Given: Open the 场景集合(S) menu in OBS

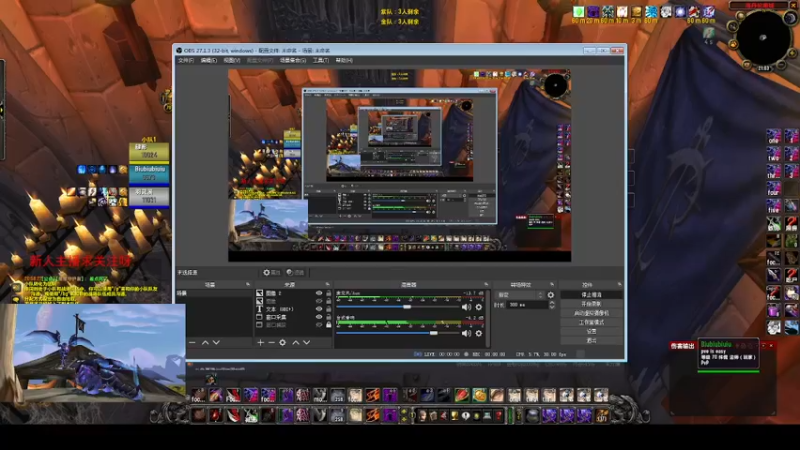Looking at the screenshot, I should point(293,60).
